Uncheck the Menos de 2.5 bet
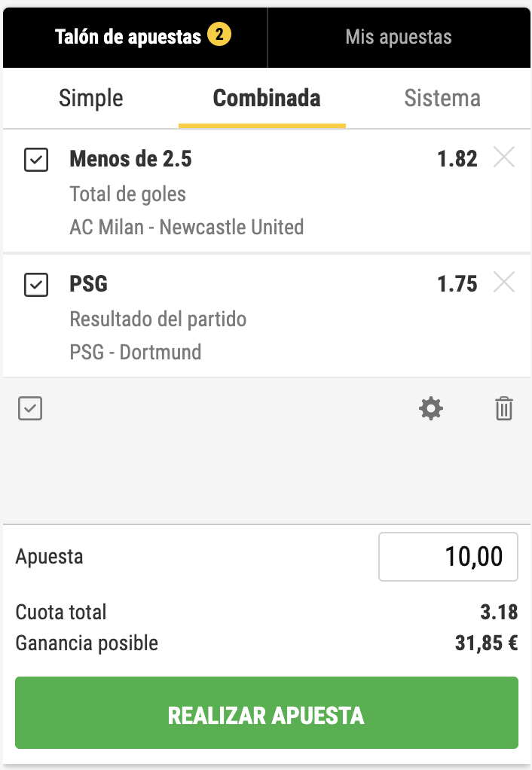The height and width of the screenshot is (770, 532). click(x=36, y=160)
